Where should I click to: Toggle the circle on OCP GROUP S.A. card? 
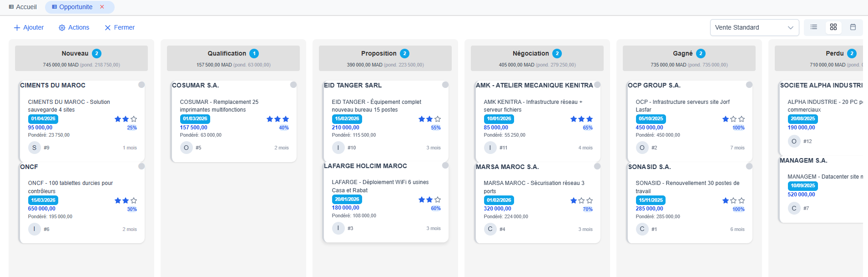click(x=749, y=85)
